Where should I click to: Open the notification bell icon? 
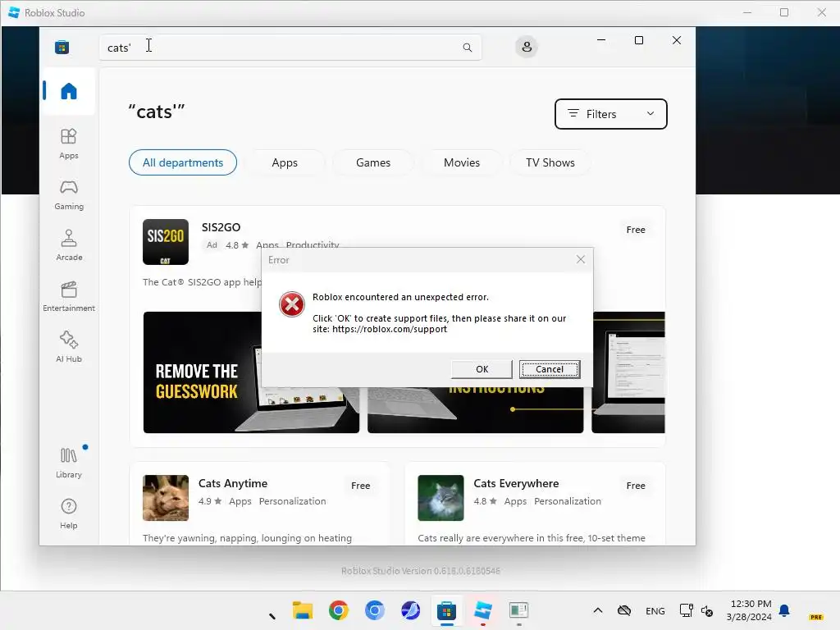(784, 610)
